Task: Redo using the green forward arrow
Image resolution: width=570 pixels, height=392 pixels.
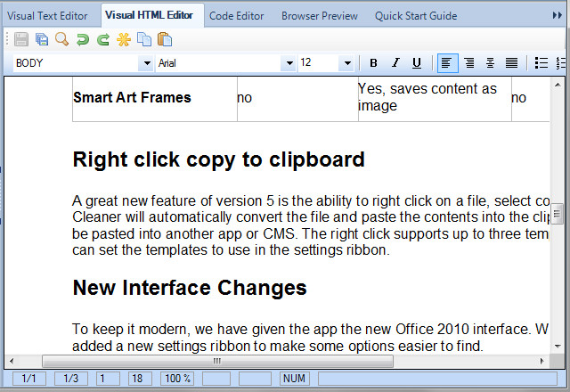Action: click(x=103, y=39)
